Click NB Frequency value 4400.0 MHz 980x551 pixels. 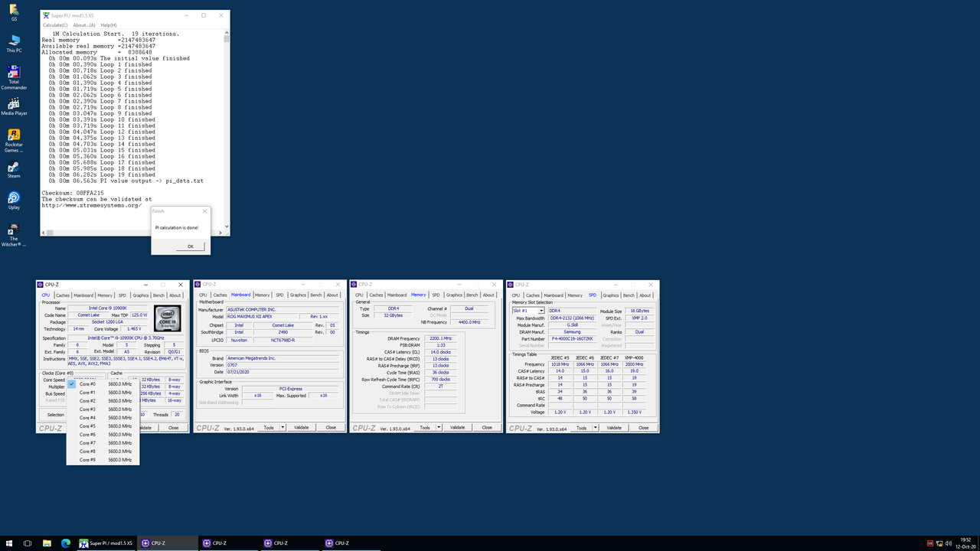(469, 322)
